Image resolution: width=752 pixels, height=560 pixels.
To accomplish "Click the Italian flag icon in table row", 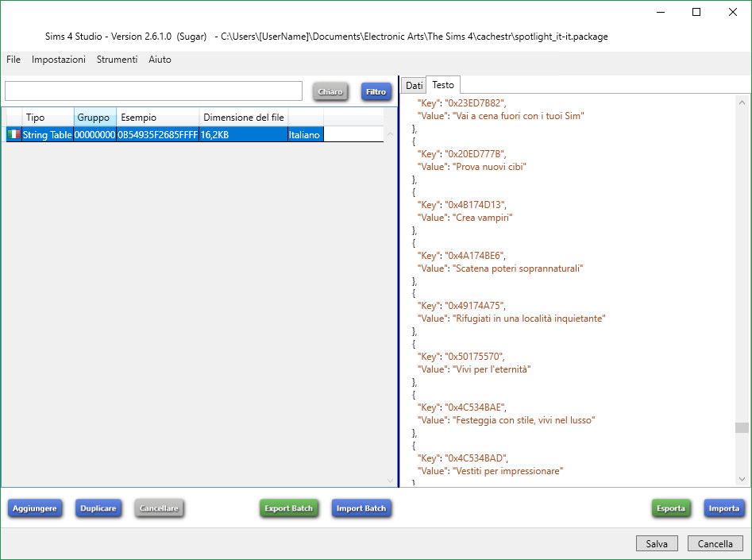I will 13,135.
